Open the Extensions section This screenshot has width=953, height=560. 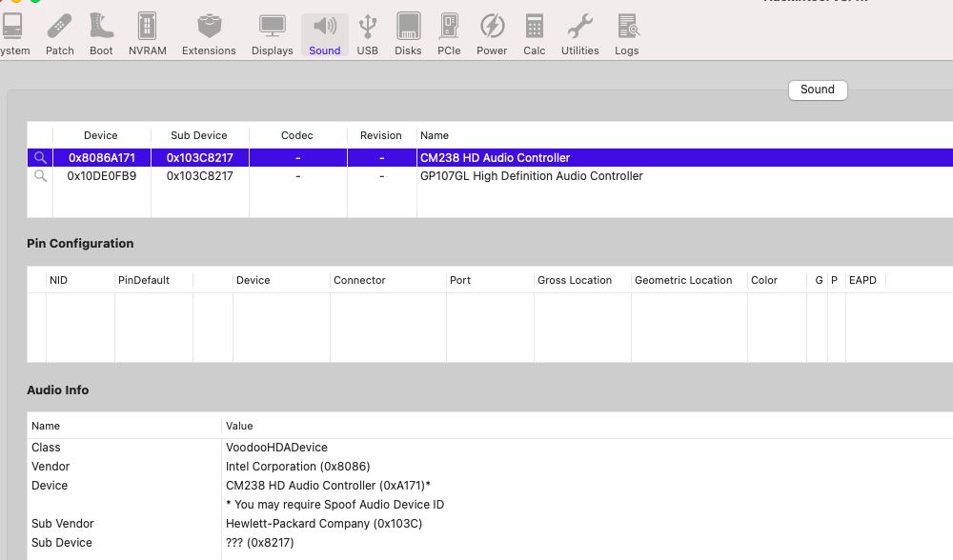[209, 29]
